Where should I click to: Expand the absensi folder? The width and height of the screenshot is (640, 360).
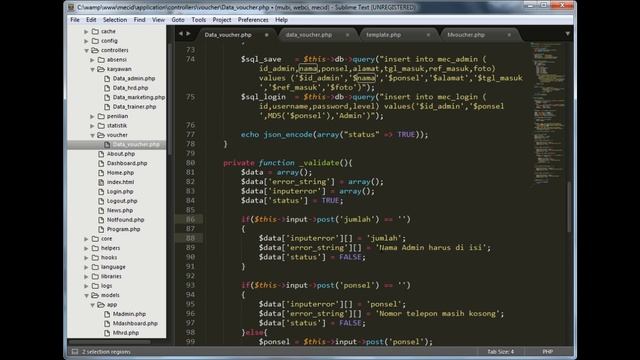click(92, 60)
